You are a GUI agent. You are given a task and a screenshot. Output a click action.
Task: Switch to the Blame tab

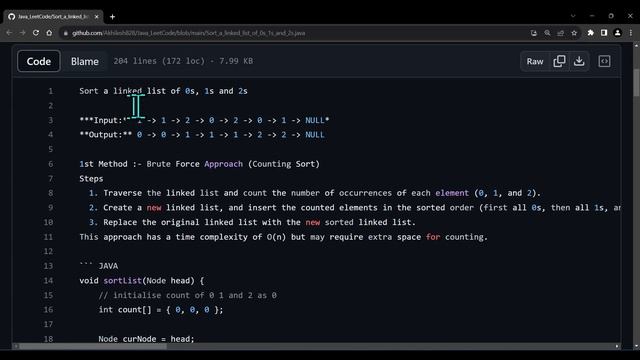(x=84, y=61)
